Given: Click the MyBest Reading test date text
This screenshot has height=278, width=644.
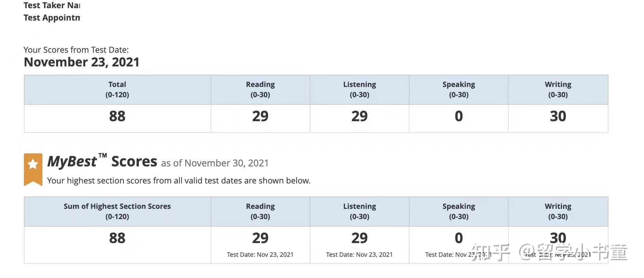Looking at the screenshot, I should (x=260, y=255).
